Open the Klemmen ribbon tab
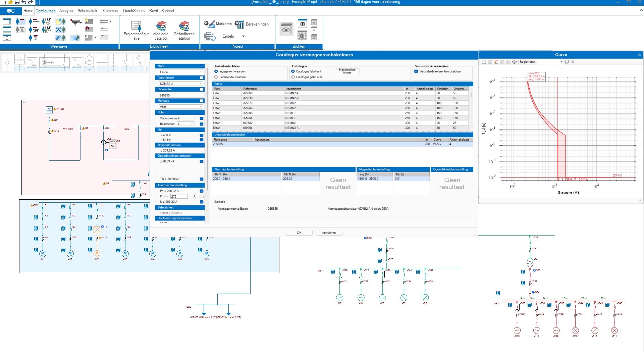 coord(110,11)
